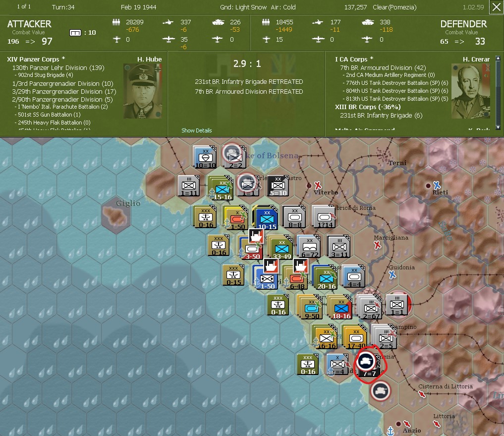Click the defender list scroll-up arrow
The width and height of the screenshot is (504, 436).
tap(498, 58)
